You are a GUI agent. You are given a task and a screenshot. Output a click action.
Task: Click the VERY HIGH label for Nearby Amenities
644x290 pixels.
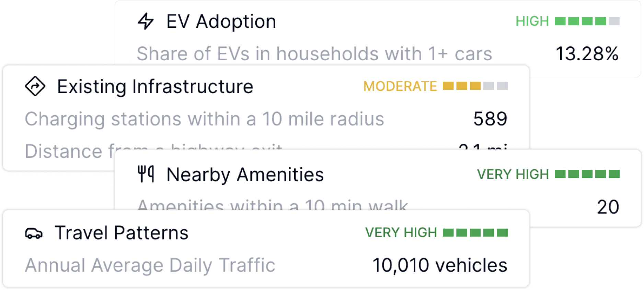(x=513, y=174)
